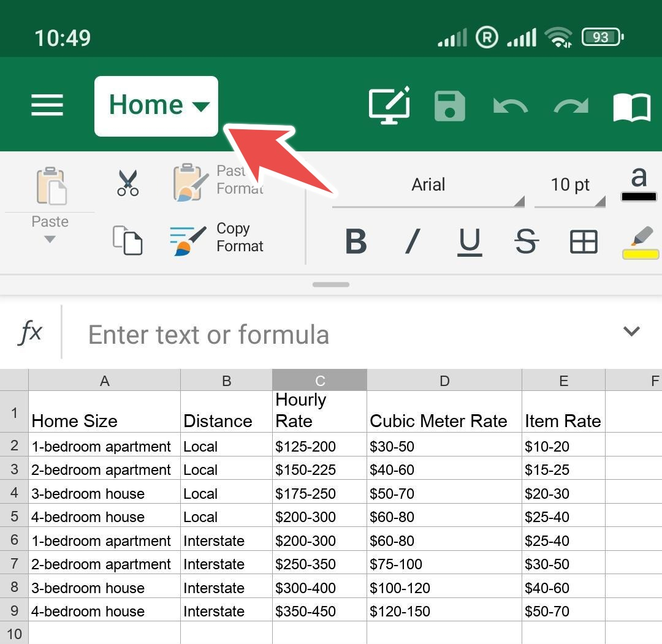Open the cell borders tool
662x644 pixels.
pyautogui.click(x=584, y=241)
